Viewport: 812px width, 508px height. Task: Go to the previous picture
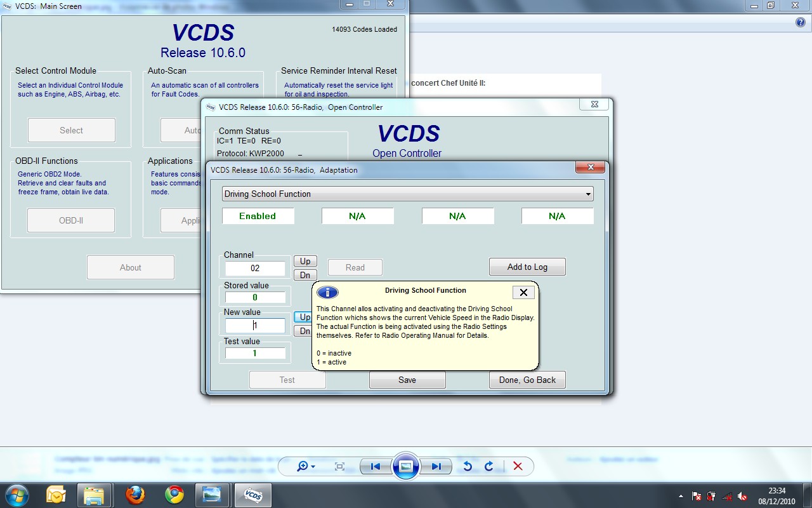click(375, 467)
